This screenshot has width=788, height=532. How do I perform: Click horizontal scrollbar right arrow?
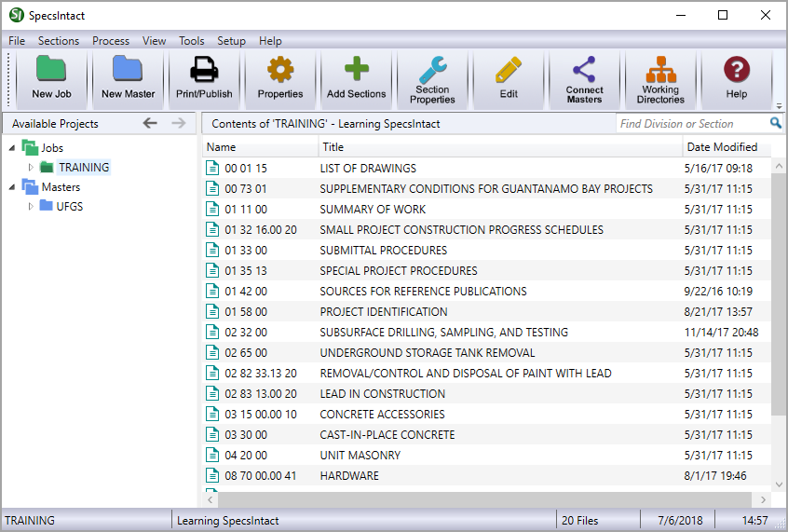763,499
